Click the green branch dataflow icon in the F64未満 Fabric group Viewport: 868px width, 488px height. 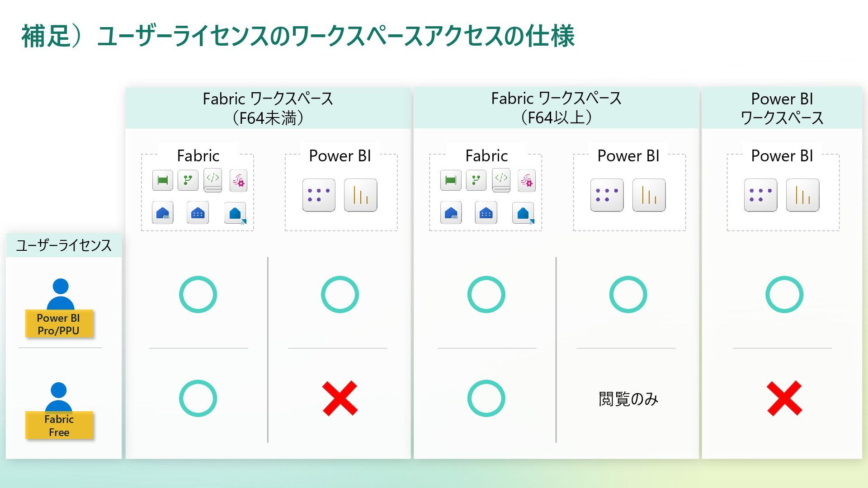pos(188,181)
